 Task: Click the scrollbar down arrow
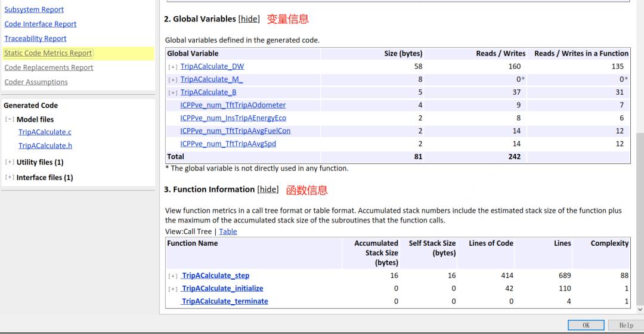pyautogui.click(x=640, y=310)
